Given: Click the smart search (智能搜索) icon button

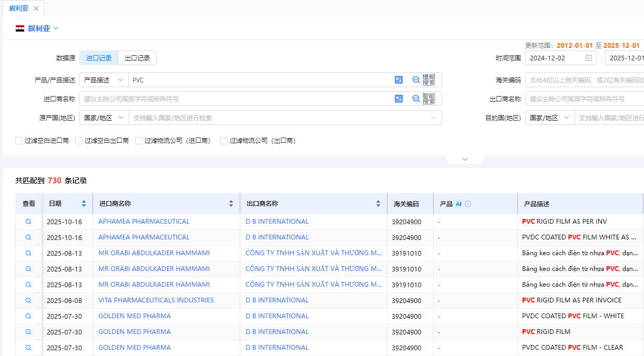Looking at the screenshot, I should coord(424,99).
